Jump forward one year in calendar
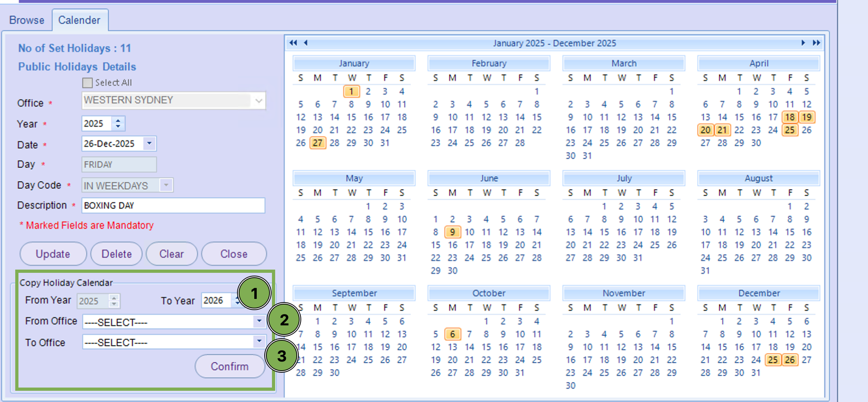The image size is (868, 402). pos(816,43)
